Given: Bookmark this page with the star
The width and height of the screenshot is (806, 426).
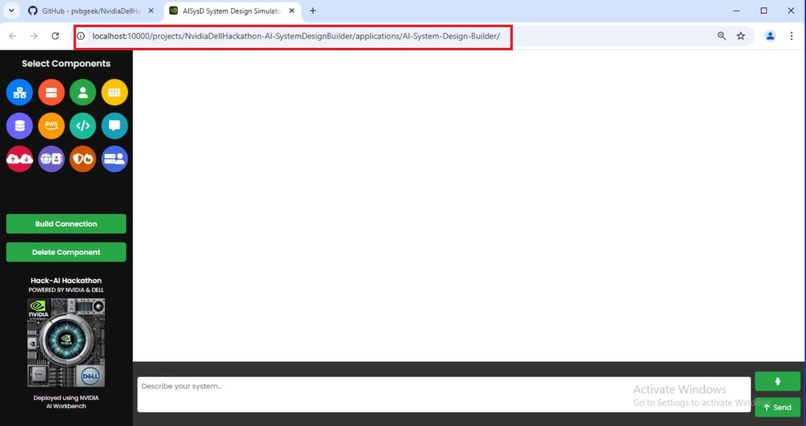Looking at the screenshot, I should tap(741, 36).
